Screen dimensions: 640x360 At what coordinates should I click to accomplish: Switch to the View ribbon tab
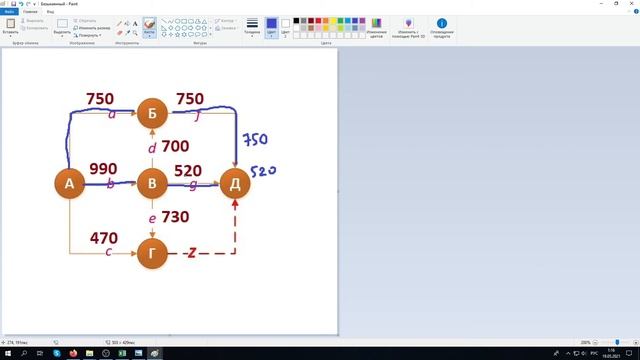(x=50, y=11)
